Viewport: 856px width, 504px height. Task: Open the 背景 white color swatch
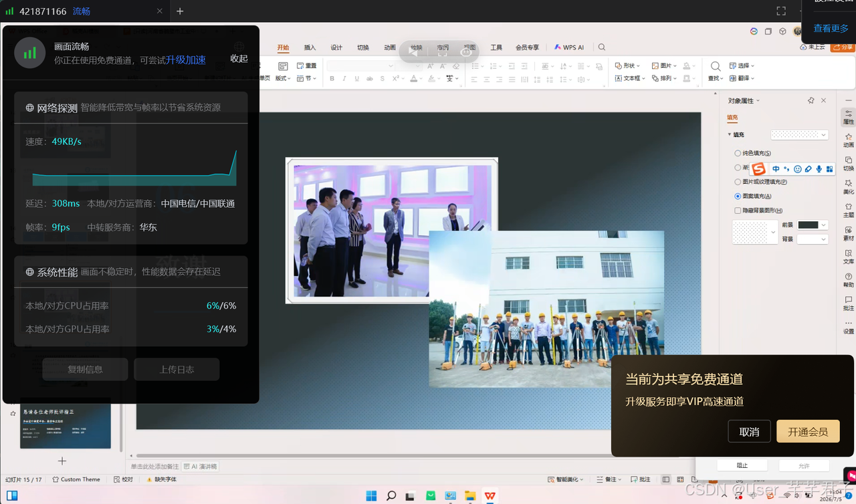(x=813, y=239)
